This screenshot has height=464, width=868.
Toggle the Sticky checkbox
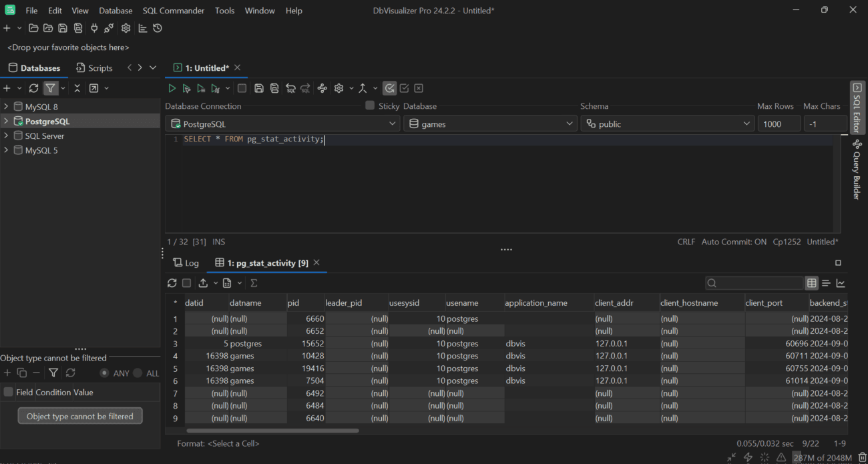370,105
